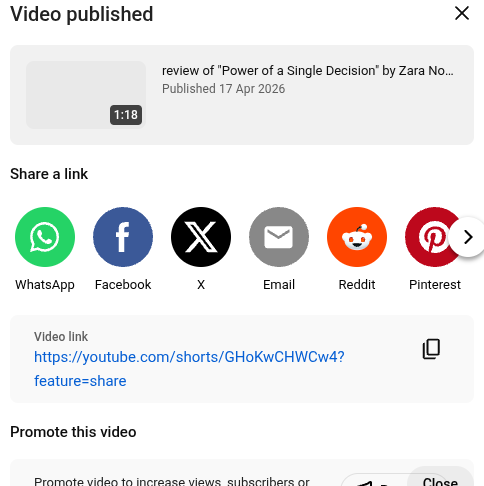Open the published video thumbnail
The image size is (484, 486).
coord(86,95)
